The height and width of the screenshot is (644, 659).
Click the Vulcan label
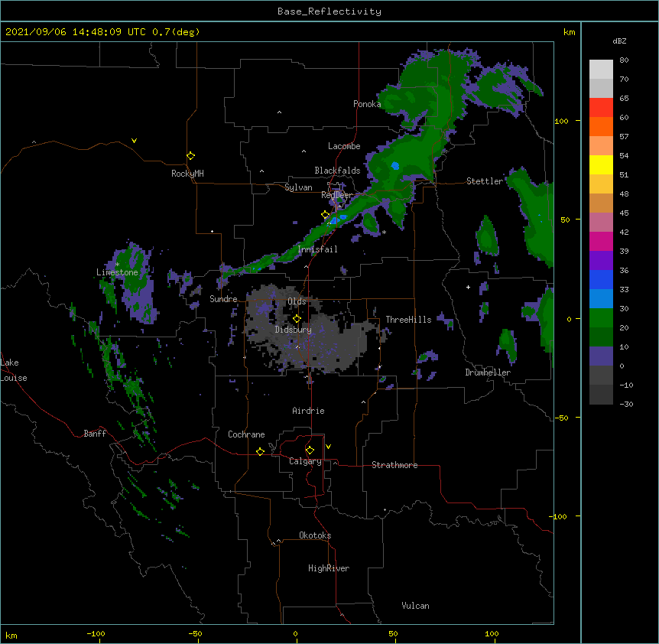[415, 606]
